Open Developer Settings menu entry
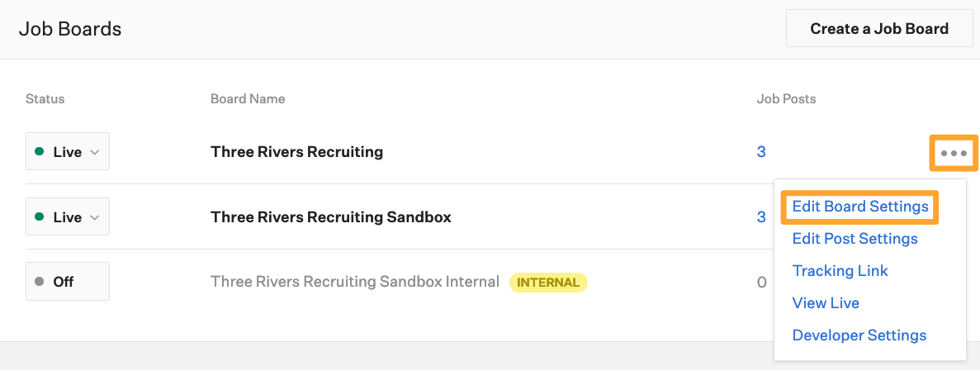Image resolution: width=980 pixels, height=371 pixels. pyautogui.click(x=859, y=335)
